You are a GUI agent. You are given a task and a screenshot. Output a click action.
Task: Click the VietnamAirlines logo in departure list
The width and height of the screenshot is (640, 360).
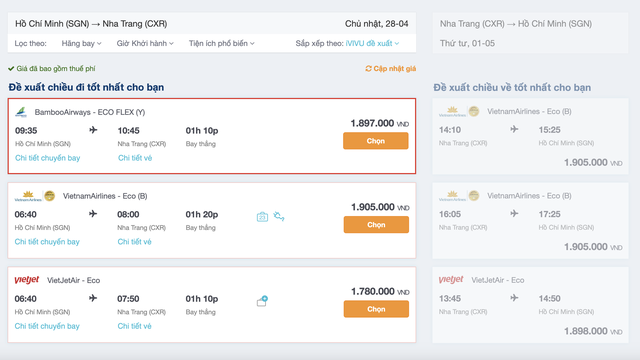(35, 196)
